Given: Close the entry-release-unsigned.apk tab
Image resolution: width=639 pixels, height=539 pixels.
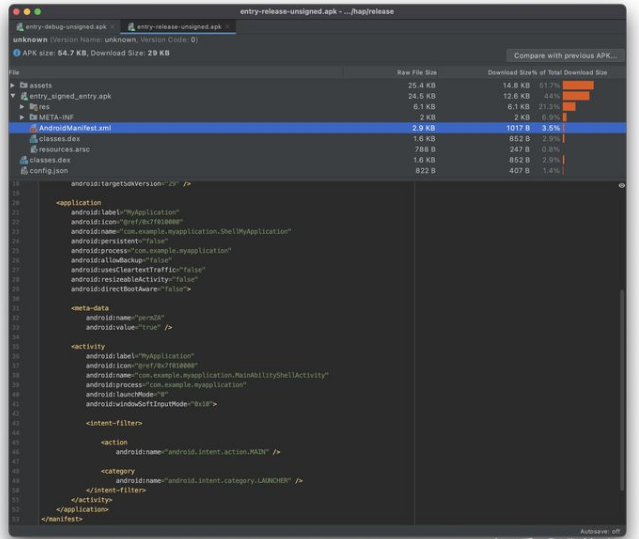Looking at the screenshot, I should coord(227,27).
